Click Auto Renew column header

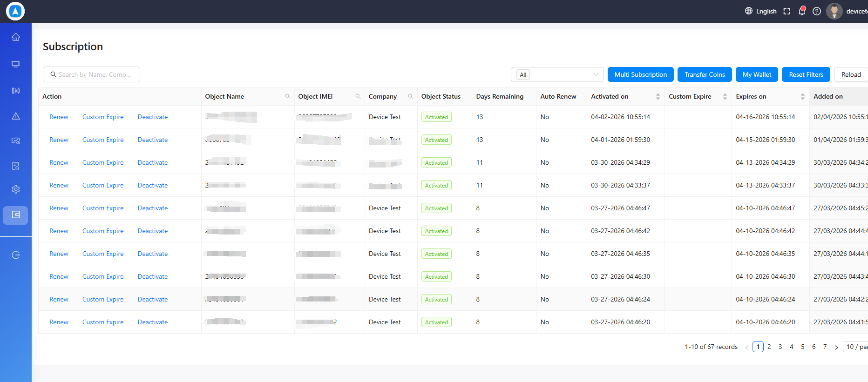click(558, 96)
